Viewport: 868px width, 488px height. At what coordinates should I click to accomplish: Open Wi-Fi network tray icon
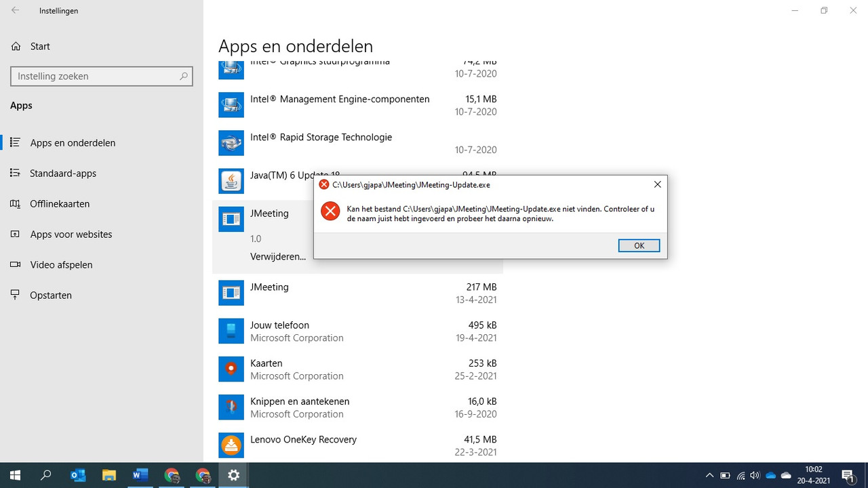click(741, 476)
